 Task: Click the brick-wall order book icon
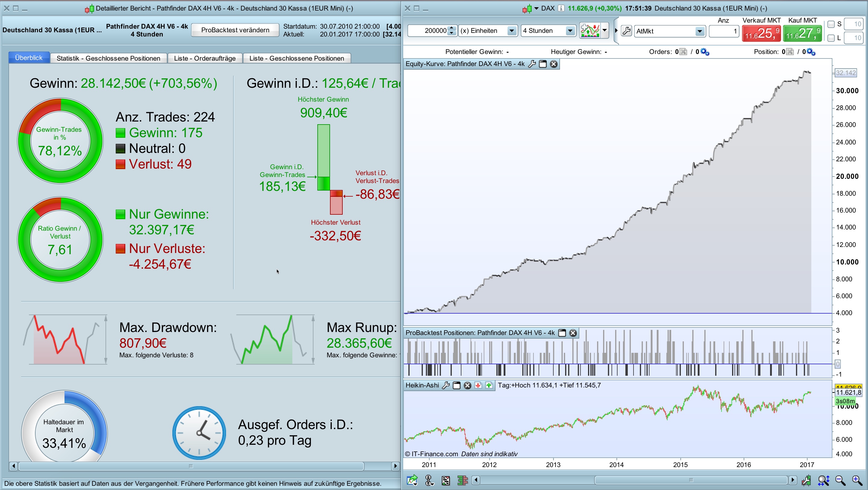click(x=462, y=480)
